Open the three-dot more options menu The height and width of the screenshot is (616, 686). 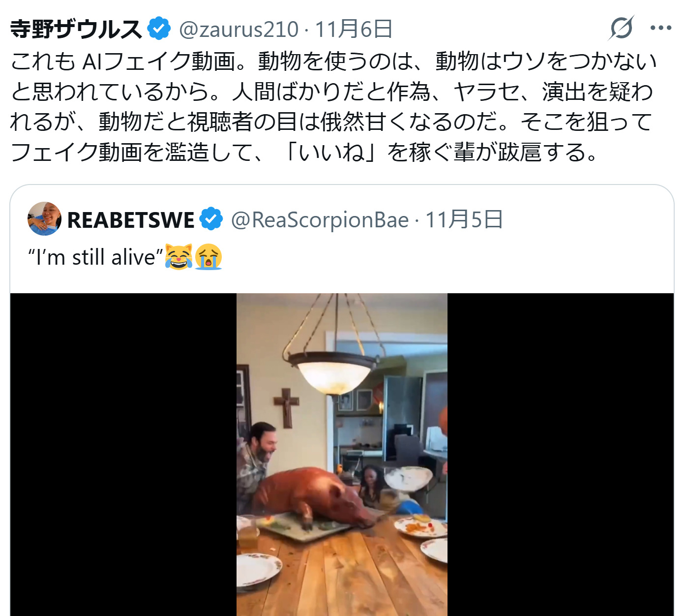click(x=661, y=28)
